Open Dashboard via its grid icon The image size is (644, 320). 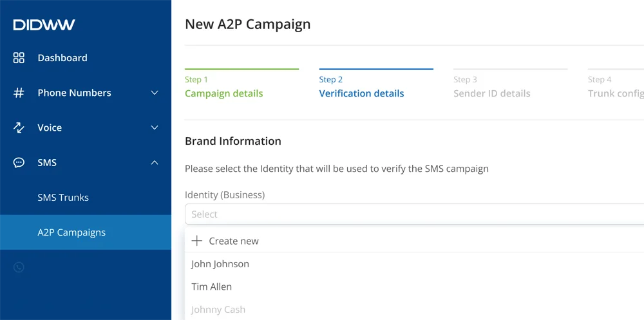[19, 58]
